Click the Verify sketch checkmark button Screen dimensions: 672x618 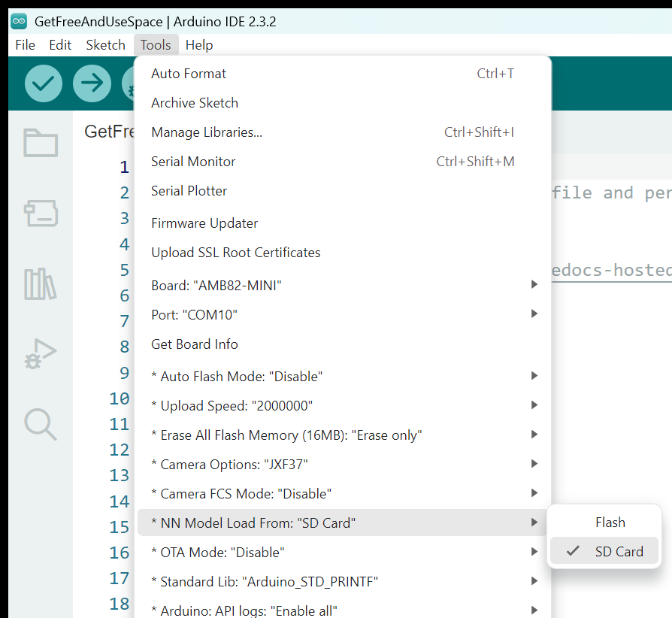[x=44, y=83]
